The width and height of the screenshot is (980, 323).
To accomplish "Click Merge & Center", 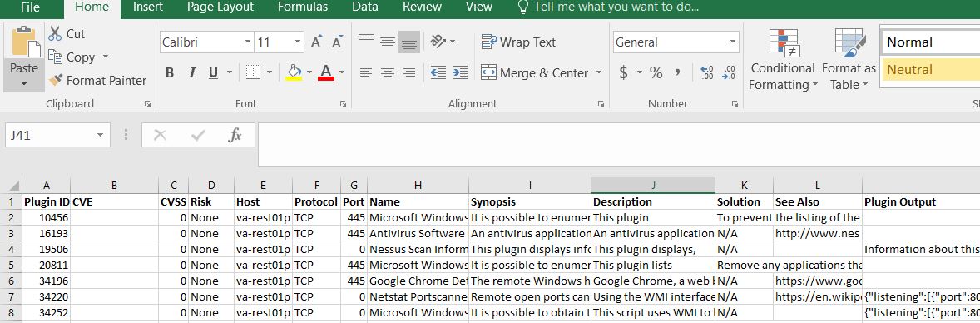I will point(534,72).
